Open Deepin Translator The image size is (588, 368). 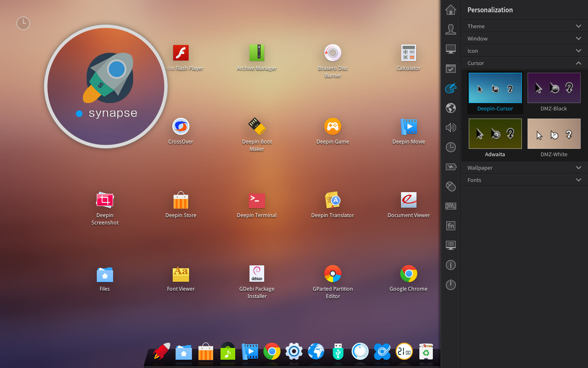333,200
